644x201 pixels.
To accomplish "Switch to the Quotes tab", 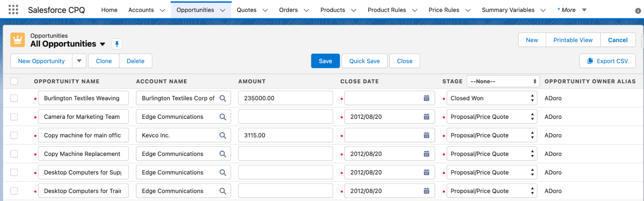I will (246, 10).
